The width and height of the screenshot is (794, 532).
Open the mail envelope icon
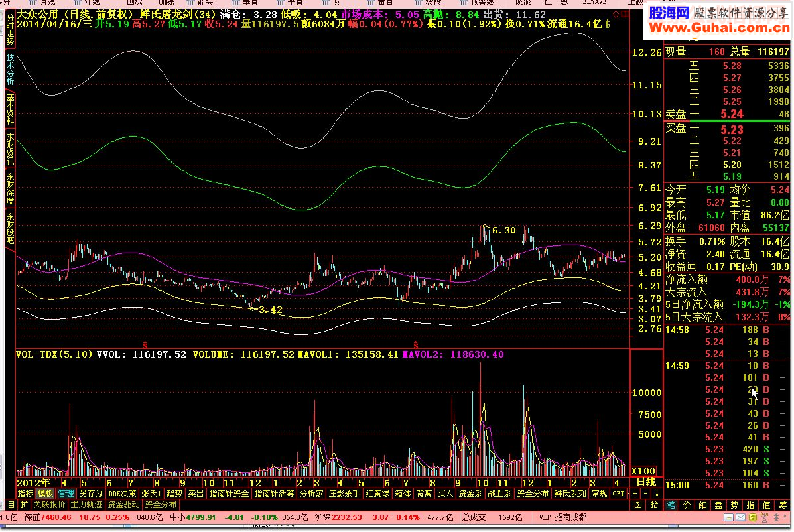[x=740, y=517]
